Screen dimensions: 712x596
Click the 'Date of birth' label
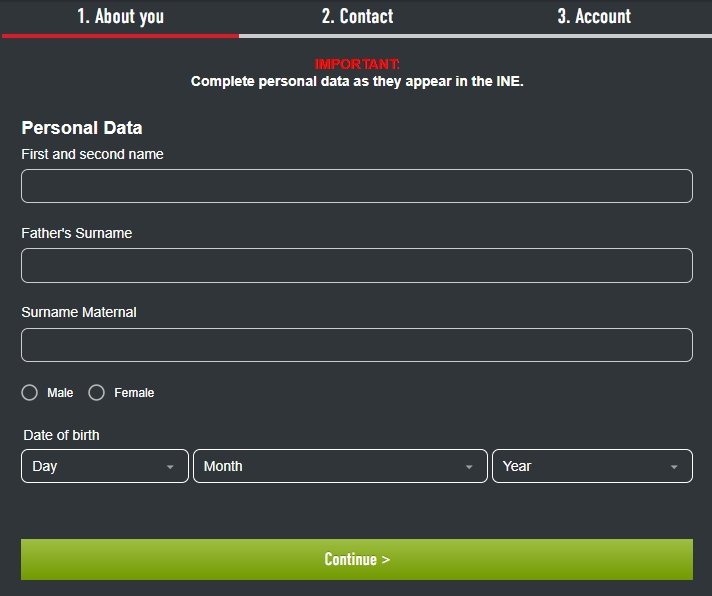tap(61, 435)
